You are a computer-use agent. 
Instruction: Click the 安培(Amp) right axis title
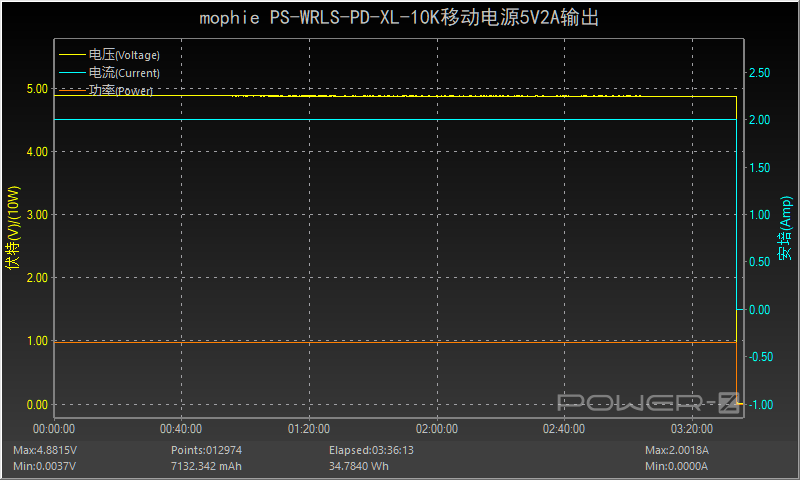[x=785, y=229]
